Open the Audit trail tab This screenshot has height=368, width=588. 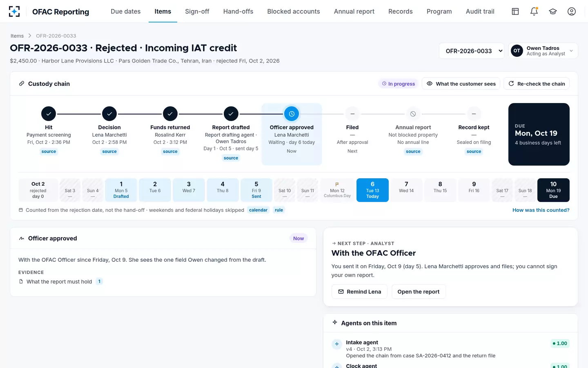480,11
